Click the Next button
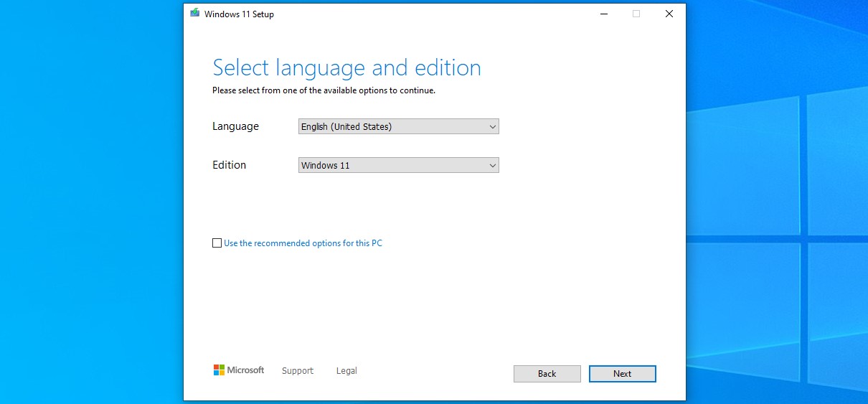This screenshot has height=404, width=868. [x=622, y=374]
